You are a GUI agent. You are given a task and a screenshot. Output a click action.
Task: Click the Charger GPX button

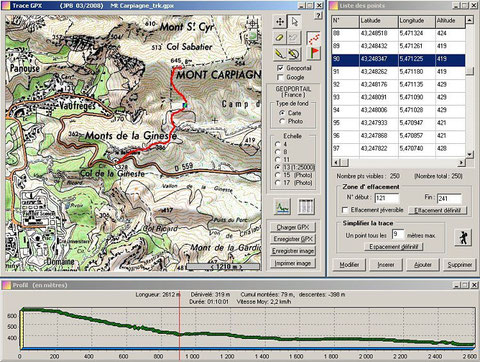point(293,227)
